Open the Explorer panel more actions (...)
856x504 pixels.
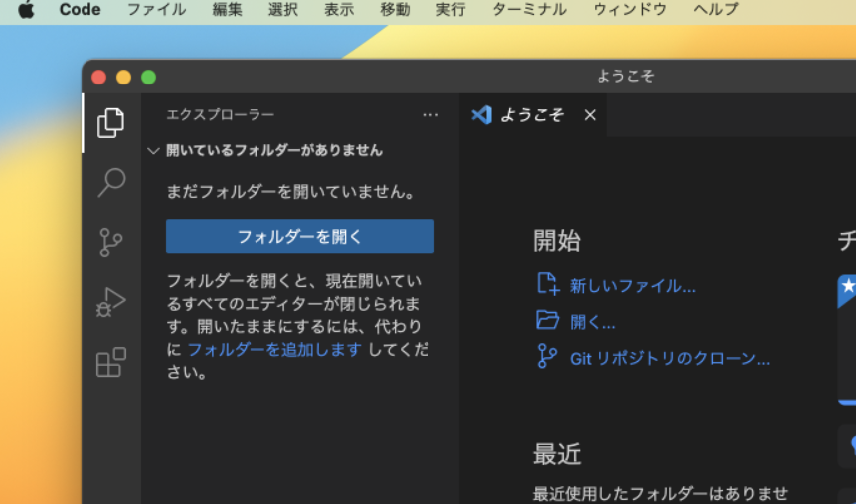point(430,115)
